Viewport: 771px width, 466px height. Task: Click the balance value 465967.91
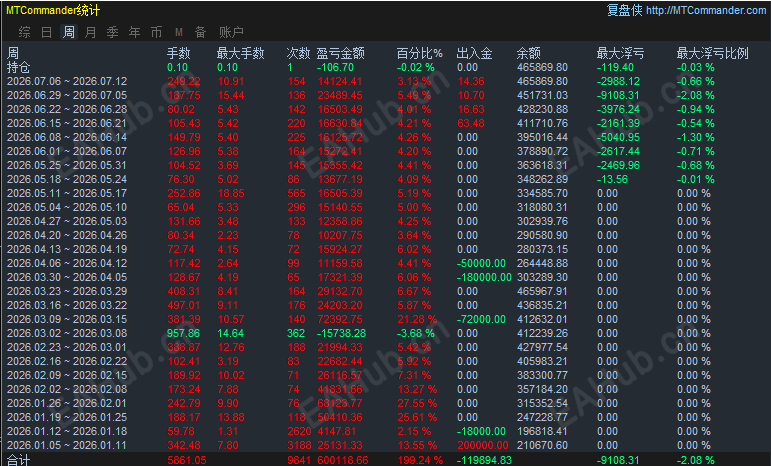542,291
